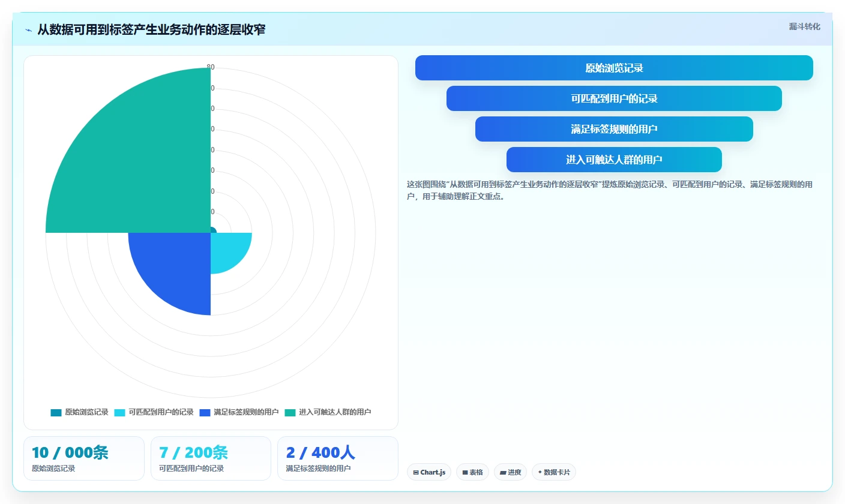The width and height of the screenshot is (845, 504).
Task: Select the 原始浏览记录 funnel bar
Action: (x=614, y=68)
